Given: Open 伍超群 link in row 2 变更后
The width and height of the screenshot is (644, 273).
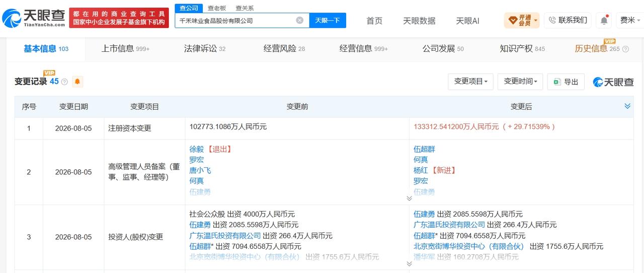Looking at the screenshot, I should coord(424,149).
